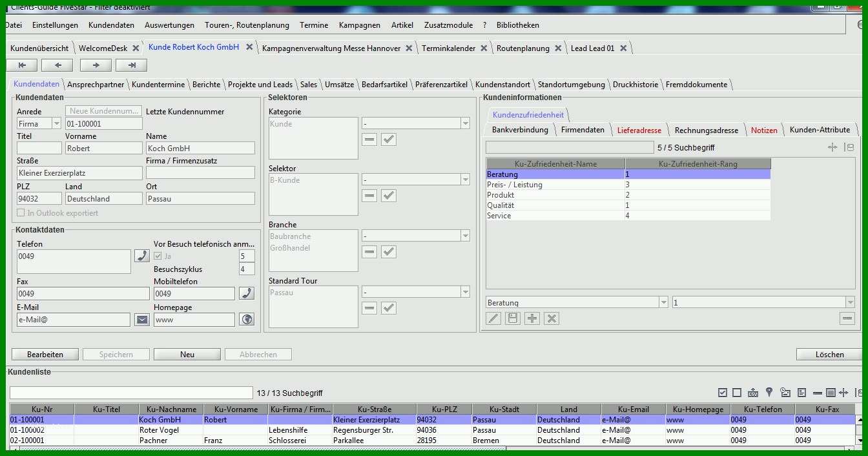Send e-mail via envelope icon
Viewport: 868px width, 456px height.
click(141, 319)
